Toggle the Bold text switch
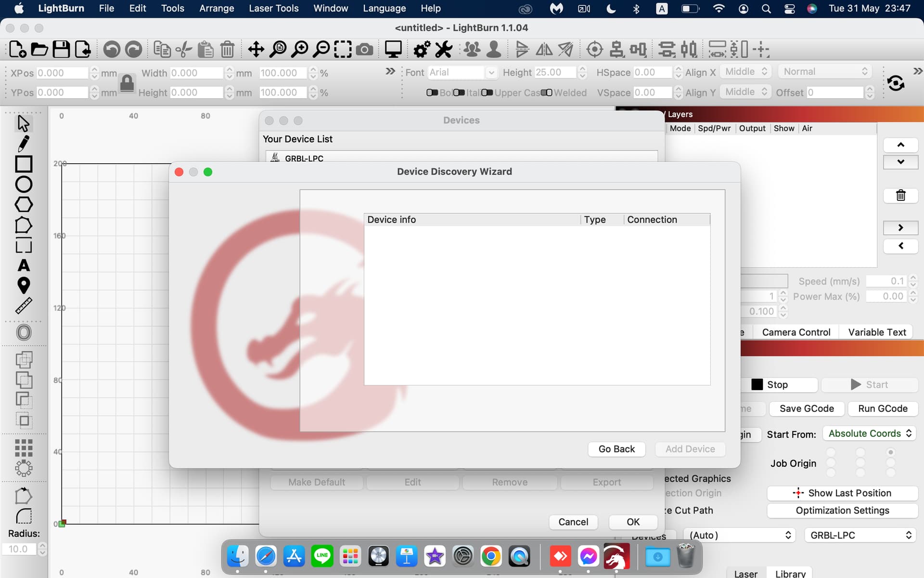This screenshot has width=924, height=578. 432,92
